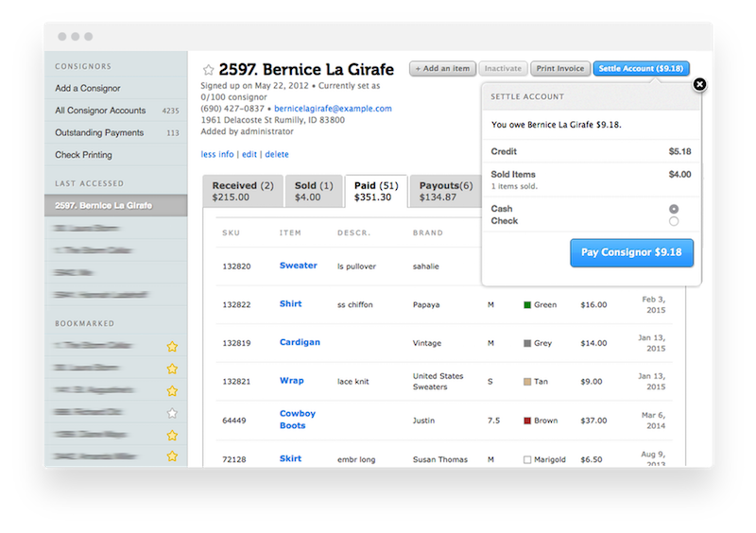Click the $37.00 price in Boots row
Viewport: 756px width, 533px height.
(x=593, y=421)
